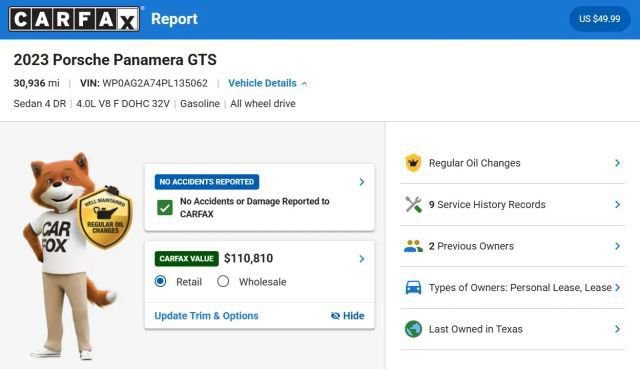Click the globe Last Owned location icon

(413, 329)
